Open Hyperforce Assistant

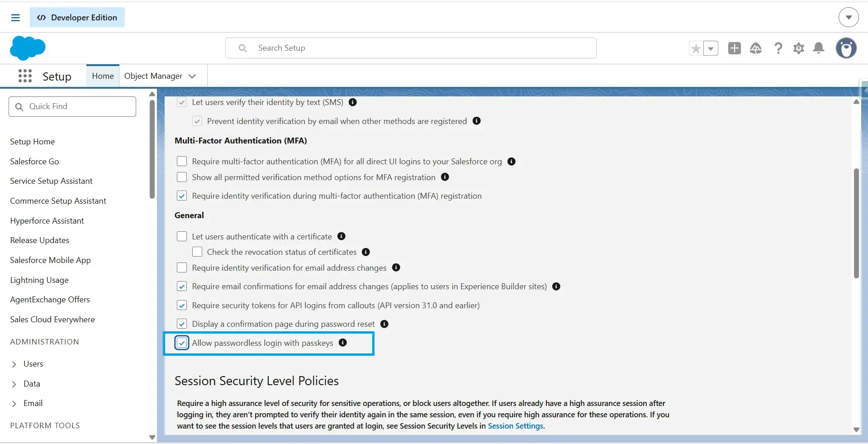click(47, 221)
